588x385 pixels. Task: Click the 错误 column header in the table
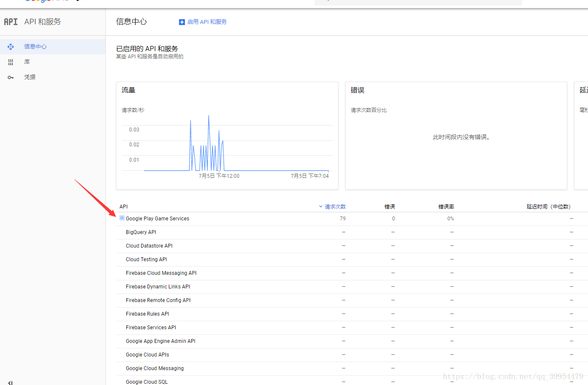click(390, 207)
